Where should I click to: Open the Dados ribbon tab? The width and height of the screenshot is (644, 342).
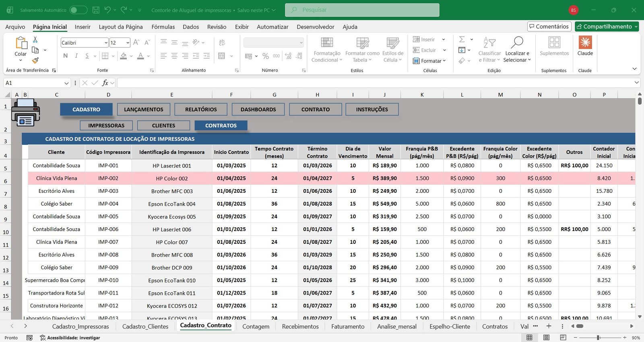click(x=191, y=27)
